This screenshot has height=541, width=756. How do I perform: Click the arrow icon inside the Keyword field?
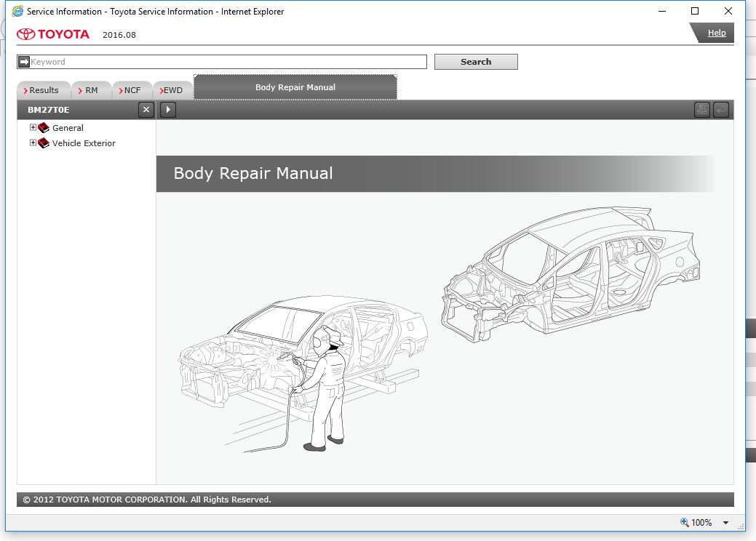(x=24, y=62)
